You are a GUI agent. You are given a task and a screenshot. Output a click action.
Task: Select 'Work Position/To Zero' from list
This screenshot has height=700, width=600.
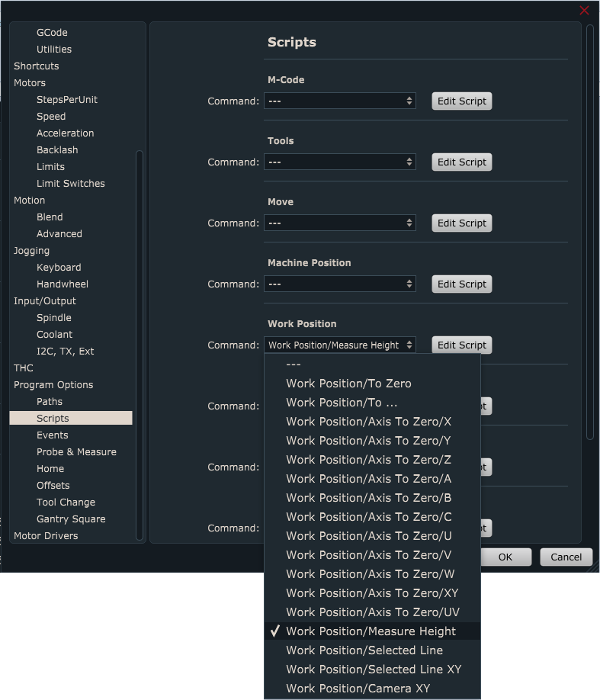348,384
